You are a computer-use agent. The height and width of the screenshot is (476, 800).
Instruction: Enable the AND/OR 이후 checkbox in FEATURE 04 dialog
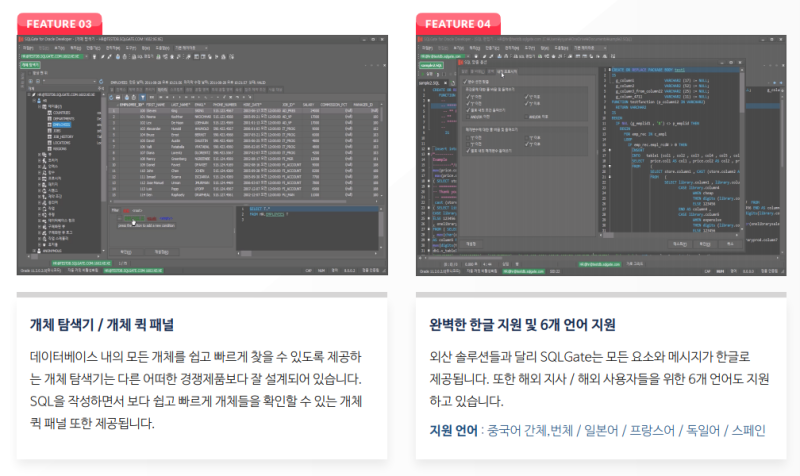(526, 117)
